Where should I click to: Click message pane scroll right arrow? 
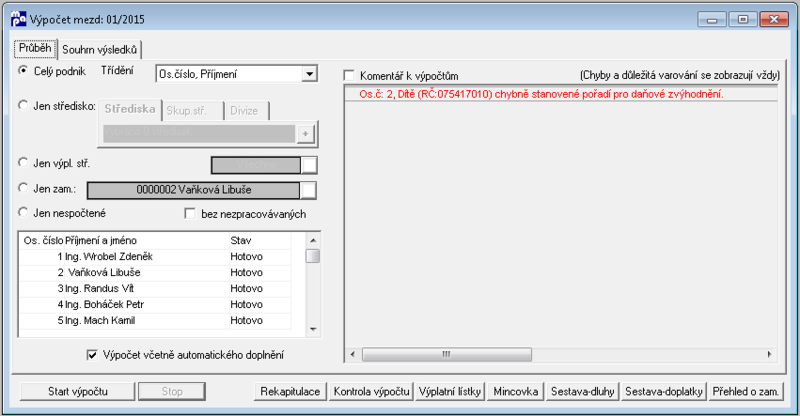pos(770,354)
